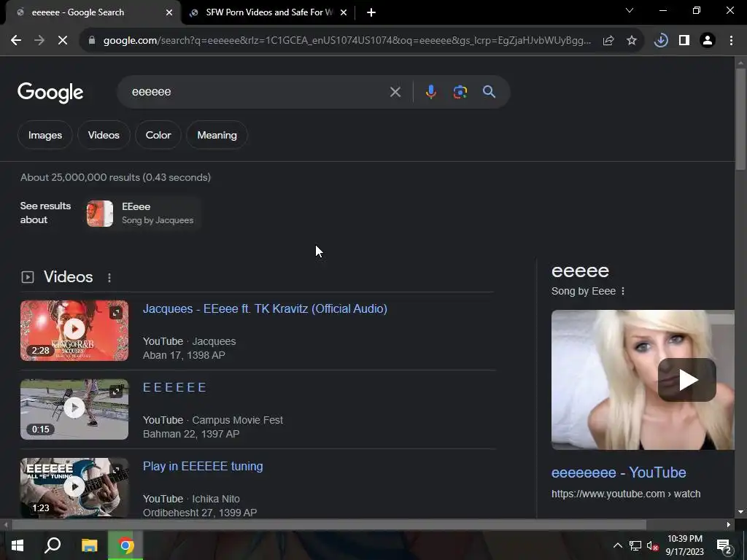Stop loading the page
747x560 pixels.
pyautogui.click(x=63, y=41)
